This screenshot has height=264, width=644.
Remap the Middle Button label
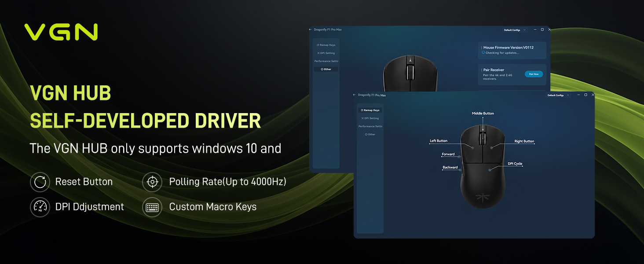(x=483, y=114)
